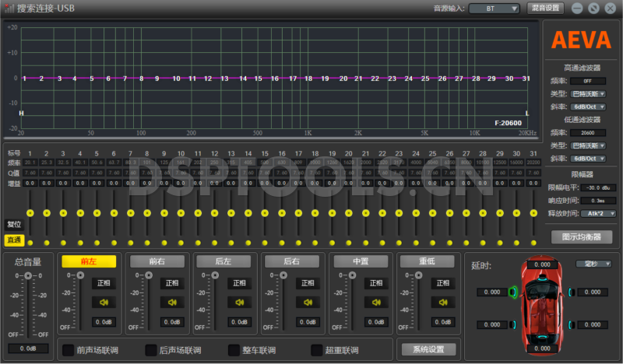623x364 pixels.
Task: Click the 前右 channel speaker mute icon
Action: click(x=171, y=303)
